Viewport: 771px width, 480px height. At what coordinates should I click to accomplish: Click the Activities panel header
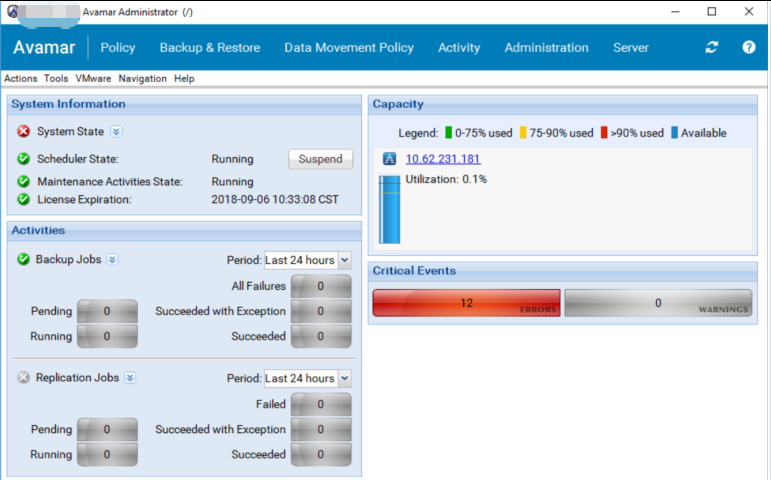pos(184,231)
